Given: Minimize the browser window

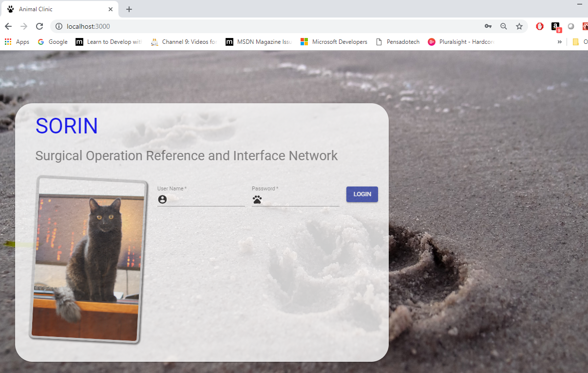Looking at the screenshot, I should click(580, 4).
